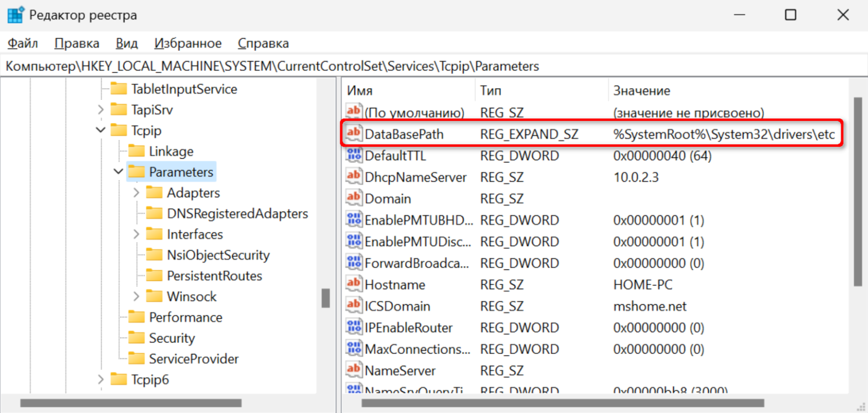Click the Security folder icon
This screenshot has width=868, height=413.
click(136, 338)
